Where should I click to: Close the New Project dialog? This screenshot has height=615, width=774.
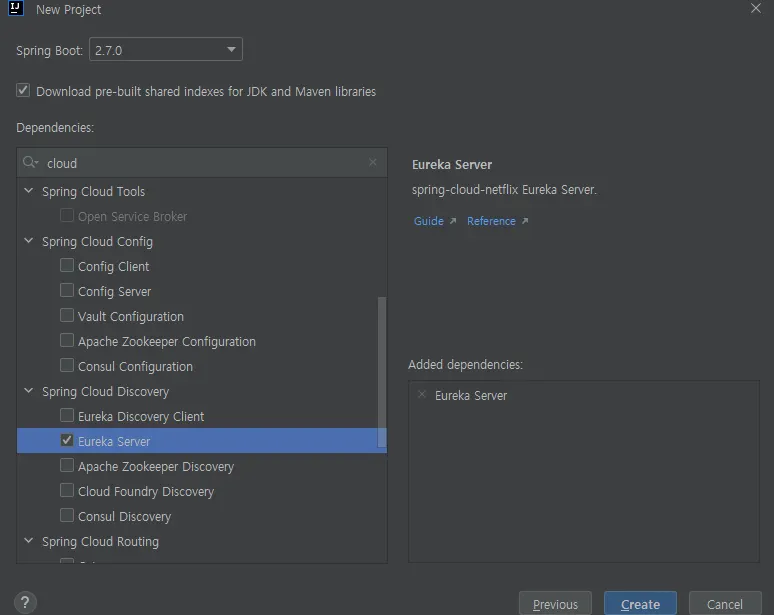[x=756, y=8]
